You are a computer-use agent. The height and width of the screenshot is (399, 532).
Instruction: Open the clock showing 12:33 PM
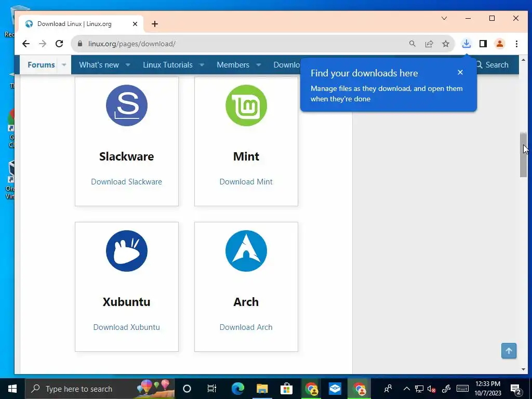point(487,389)
